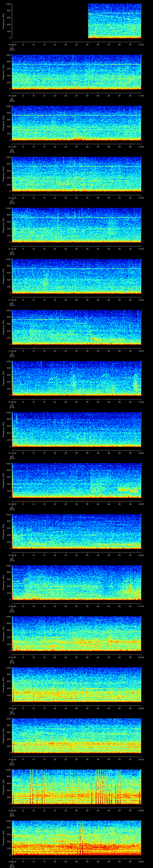Click the 26:00 end-of-axis label
The width and height of the screenshot is (153, 868).
(141, 861)
